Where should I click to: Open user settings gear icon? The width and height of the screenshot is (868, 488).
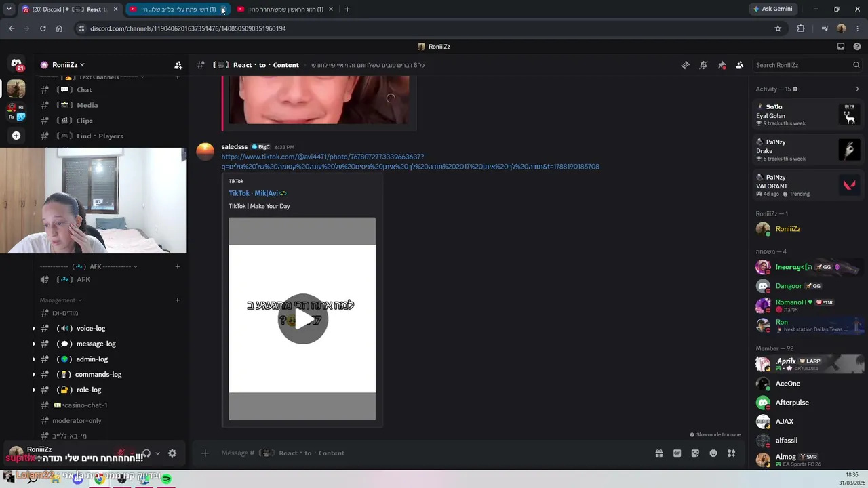(172, 453)
